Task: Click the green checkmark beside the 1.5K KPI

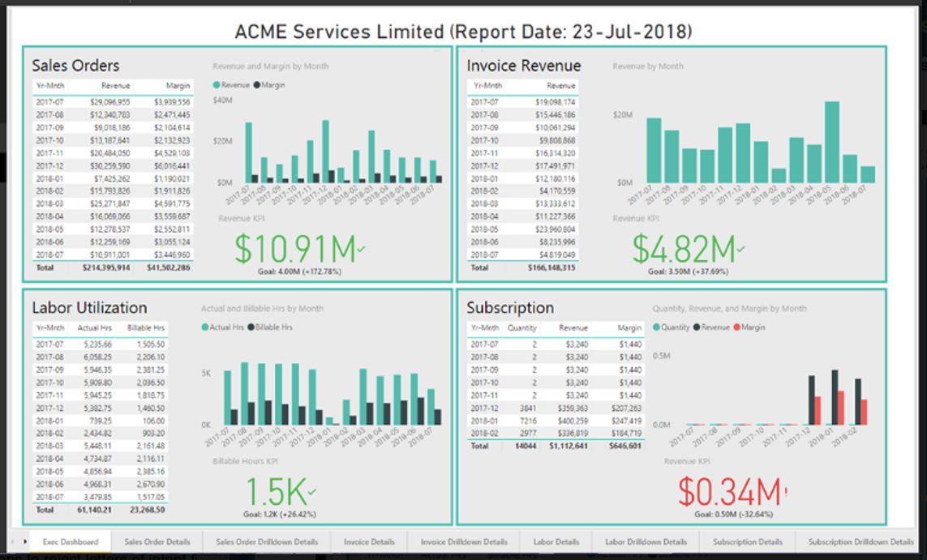Action: pos(312,491)
